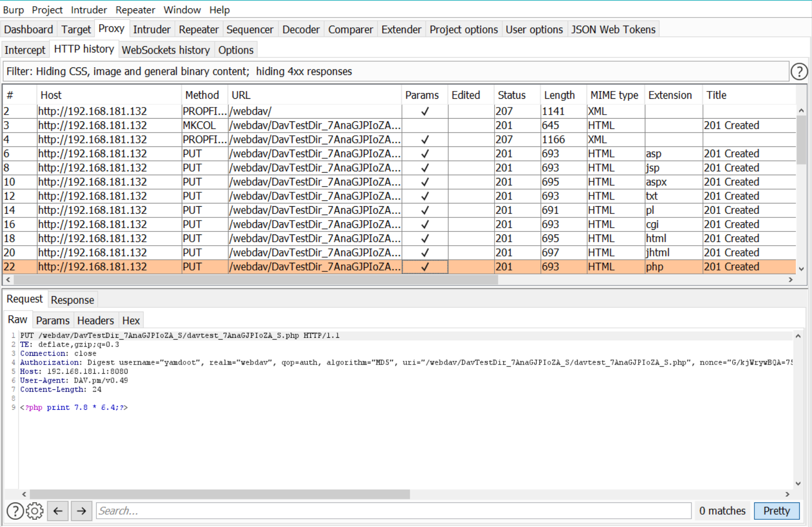This screenshot has height=527, width=812.
Task: Switch to the Hex view tab
Action: tap(131, 321)
